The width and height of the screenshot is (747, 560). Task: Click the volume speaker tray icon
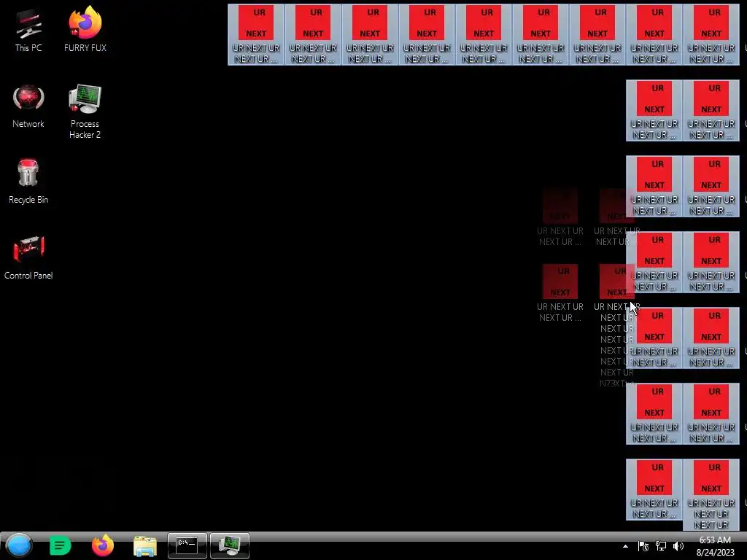pyautogui.click(x=678, y=546)
